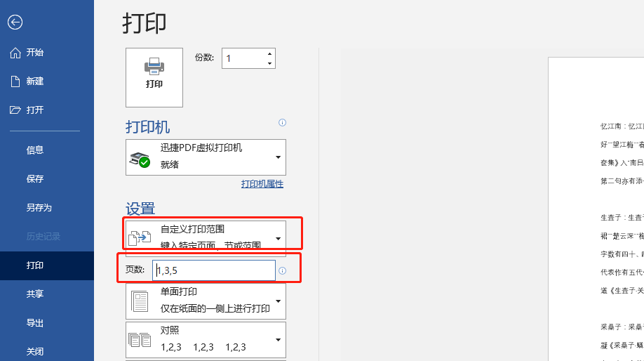The height and width of the screenshot is (361, 644).
Task: Go to 开始 in the sidebar
Action: pos(35,53)
